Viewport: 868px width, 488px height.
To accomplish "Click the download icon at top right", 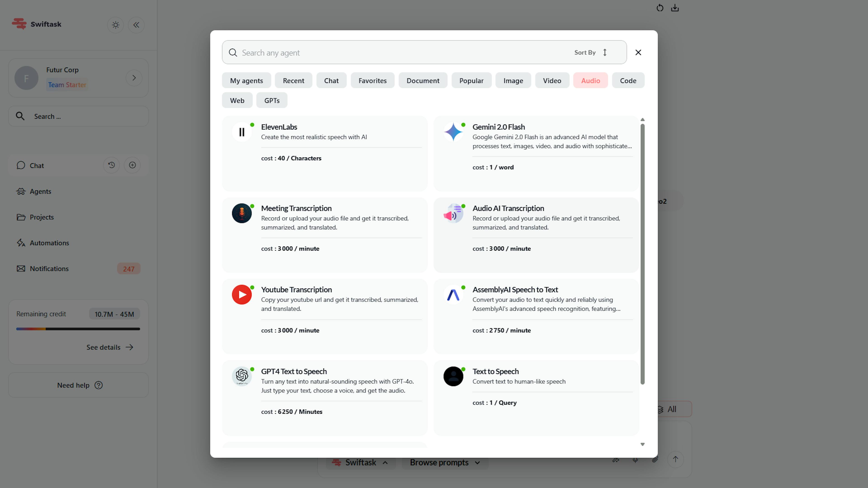I will [675, 8].
